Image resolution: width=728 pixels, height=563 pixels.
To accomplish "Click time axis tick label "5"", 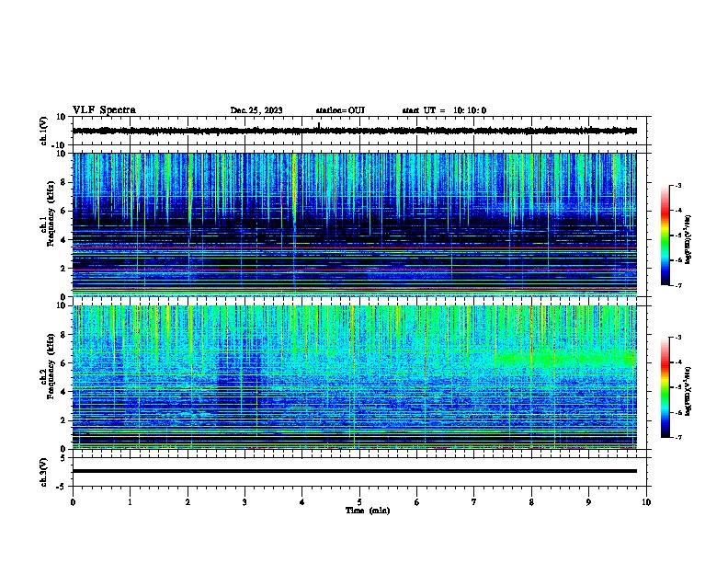I will click(x=359, y=502).
